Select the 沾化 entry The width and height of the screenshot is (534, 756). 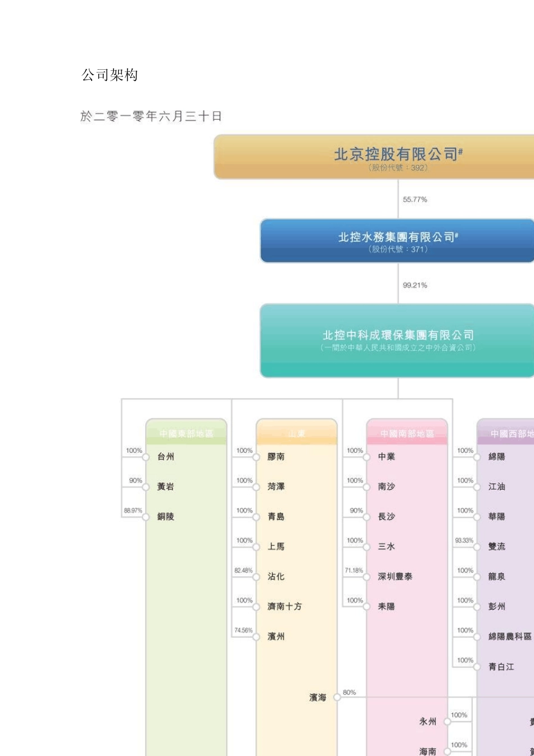click(x=276, y=577)
